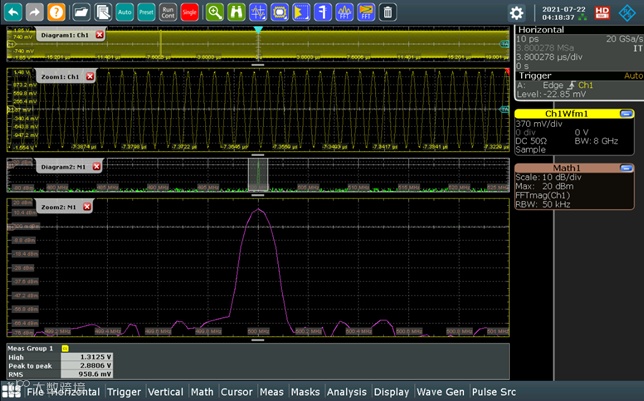Click the undo arrow icon

(13, 12)
